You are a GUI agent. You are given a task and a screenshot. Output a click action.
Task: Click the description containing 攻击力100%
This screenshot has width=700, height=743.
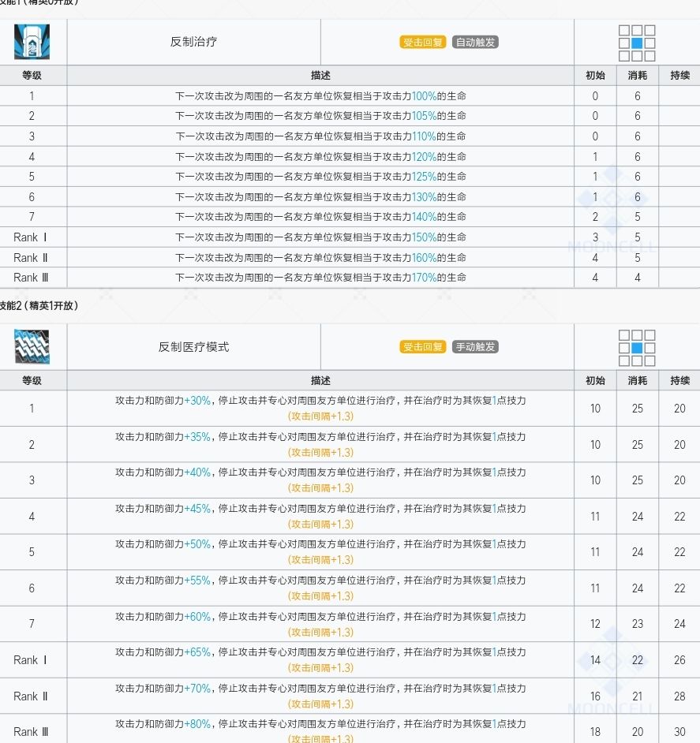click(x=320, y=96)
